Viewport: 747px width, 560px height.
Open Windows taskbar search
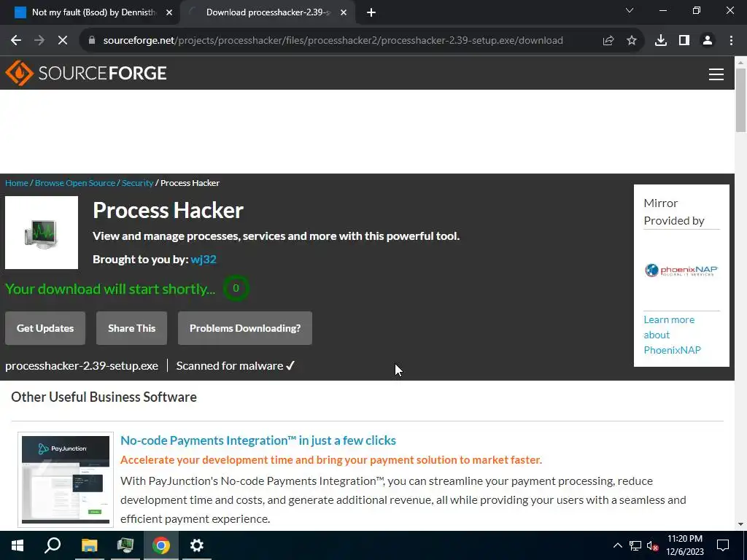coord(53,545)
